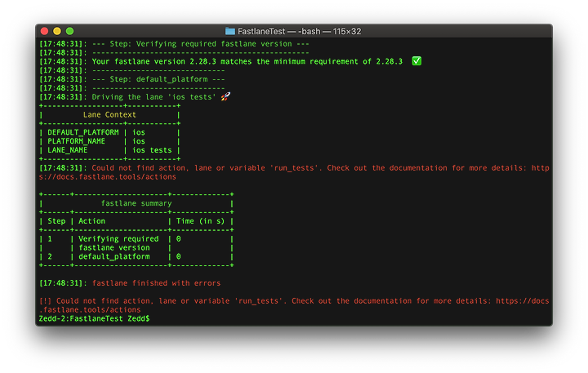
Task: Click the first red 'Could not find action' error
Action: coord(321,168)
